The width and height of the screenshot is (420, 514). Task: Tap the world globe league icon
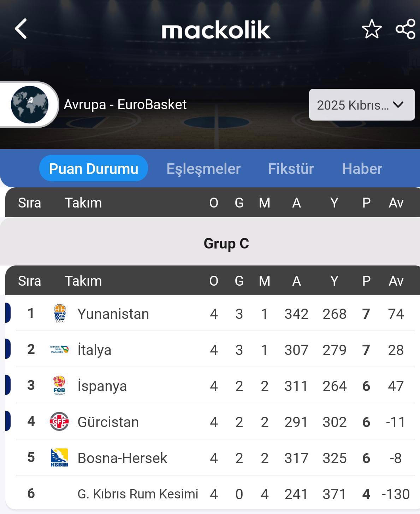pos(29,105)
